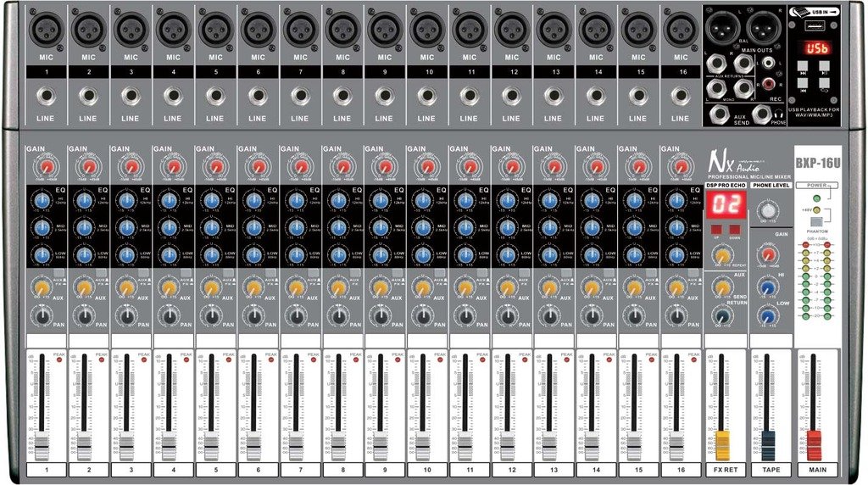The width and height of the screenshot is (868, 485).
Task: Toggle the AUX/FX switch on channel 4
Action: click(186, 274)
